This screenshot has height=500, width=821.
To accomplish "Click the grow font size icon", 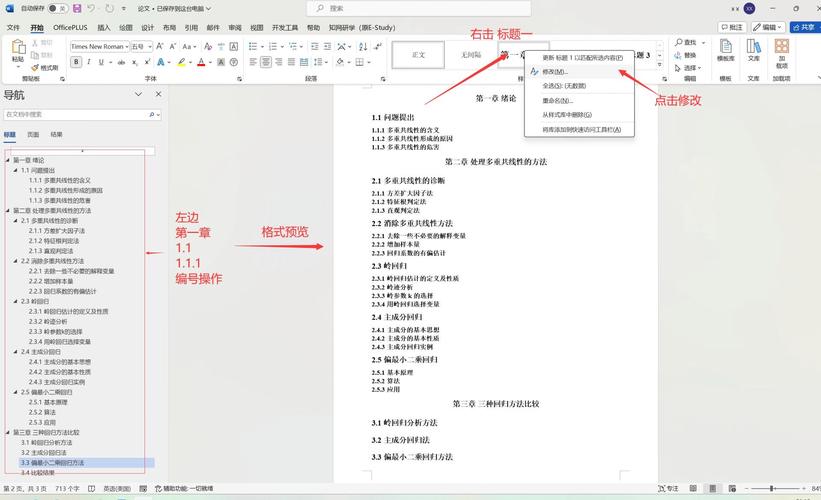I will click(x=160, y=47).
